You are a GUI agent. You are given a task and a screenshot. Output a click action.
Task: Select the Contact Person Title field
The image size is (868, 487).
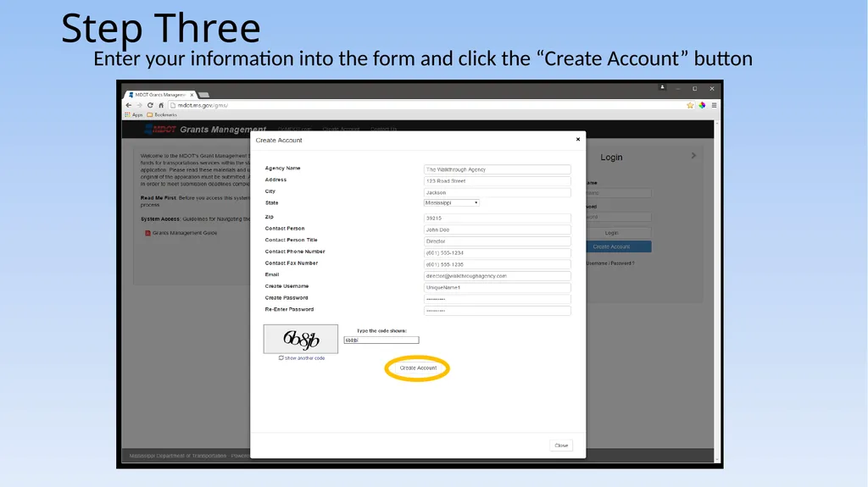497,241
